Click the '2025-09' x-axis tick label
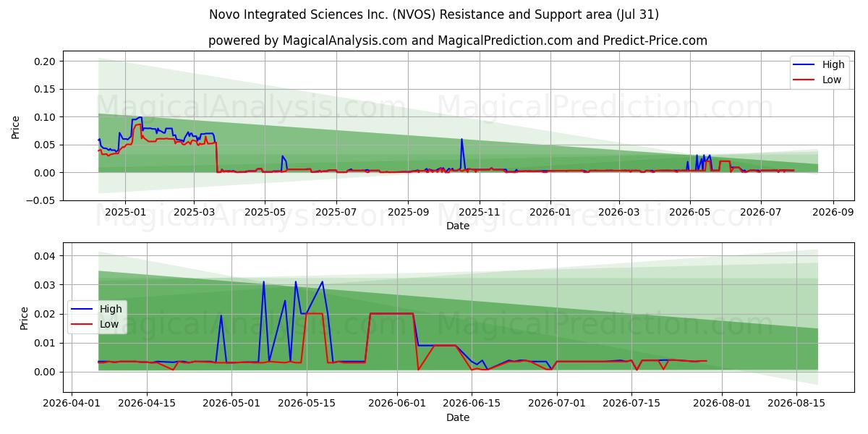The image size is (868, 434). 408,213
